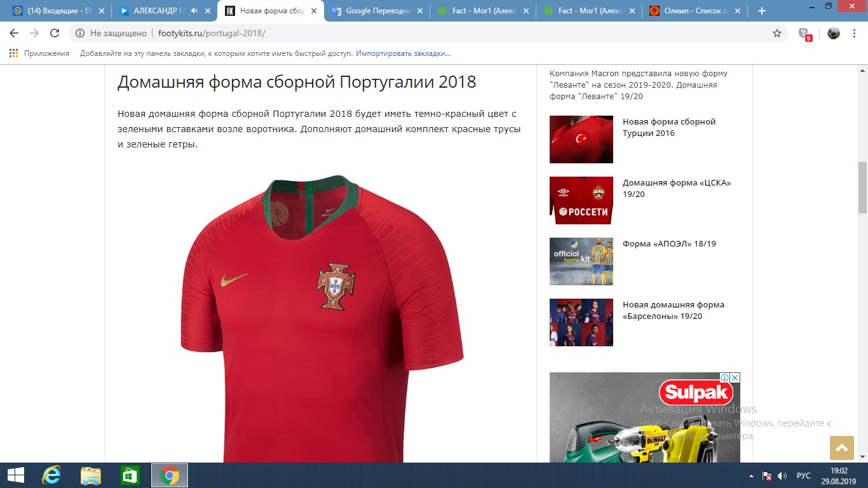The width and height of the screenshot is (868, 488).
Task: Reload the footykits.ru page
Action: coord(55,33)
